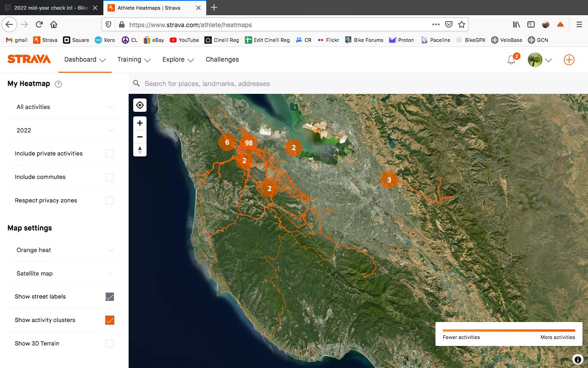
Task: Expand the Dashboard menu
Action: tap(85, 60)
